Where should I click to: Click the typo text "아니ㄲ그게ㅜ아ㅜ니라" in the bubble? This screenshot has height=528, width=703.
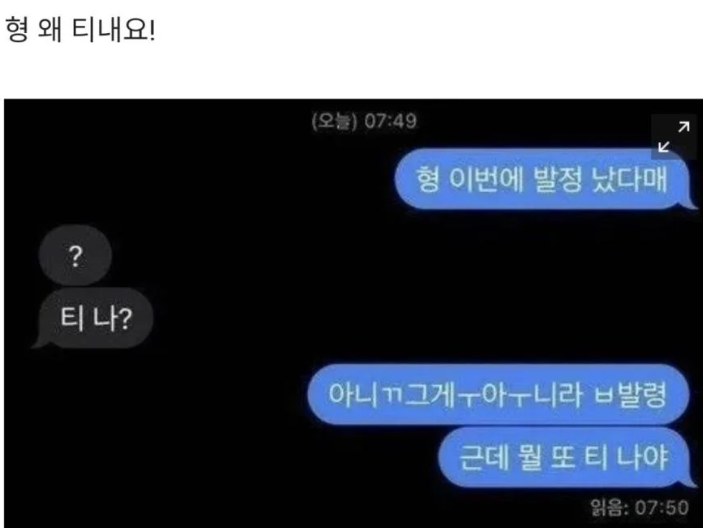click(456, 395)
